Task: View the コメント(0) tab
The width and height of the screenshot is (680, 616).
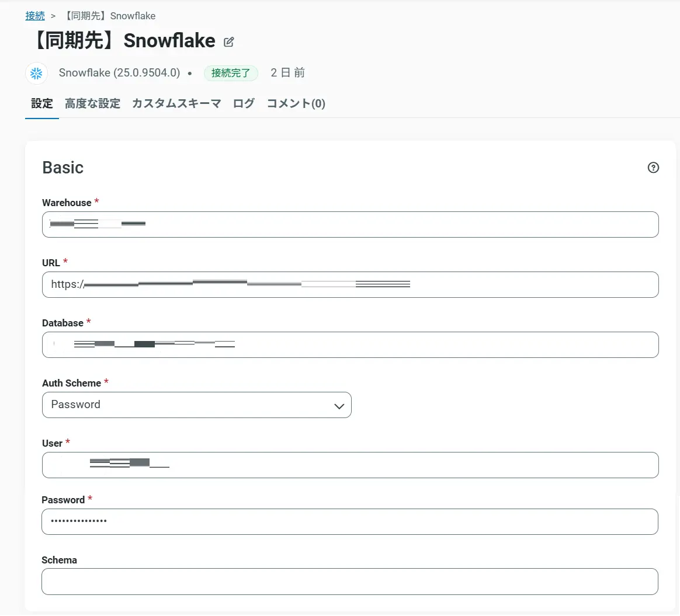Action: pos(296,104)
